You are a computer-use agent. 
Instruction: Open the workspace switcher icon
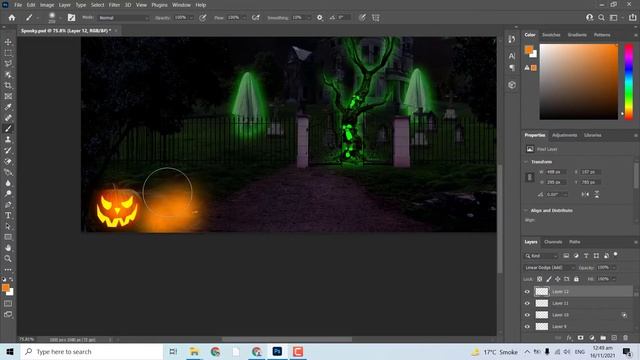pos(613,18)
